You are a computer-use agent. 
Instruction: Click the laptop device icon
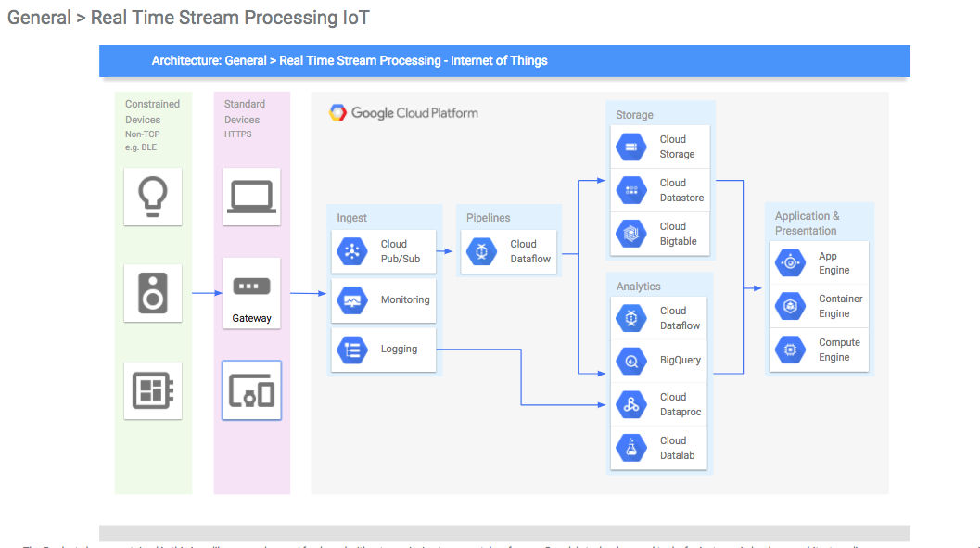(x=252, y=197)
